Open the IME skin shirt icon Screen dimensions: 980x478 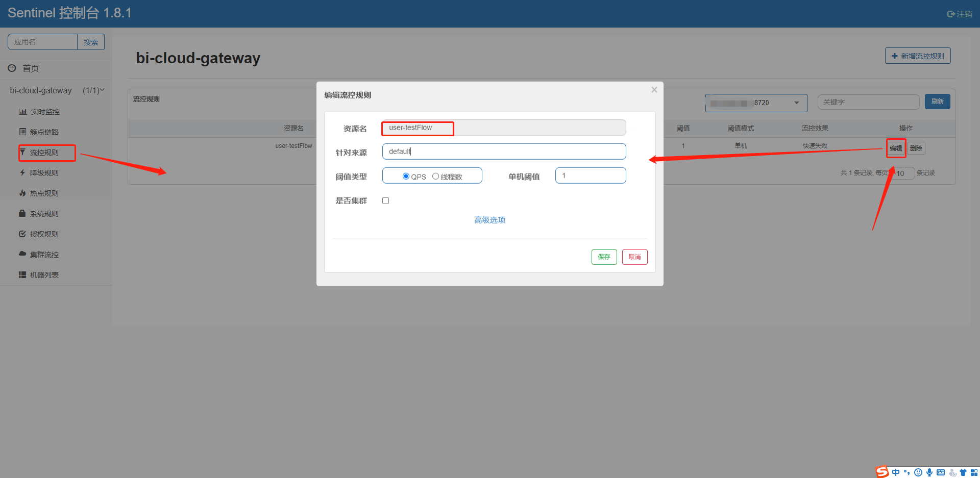(963, 472)
